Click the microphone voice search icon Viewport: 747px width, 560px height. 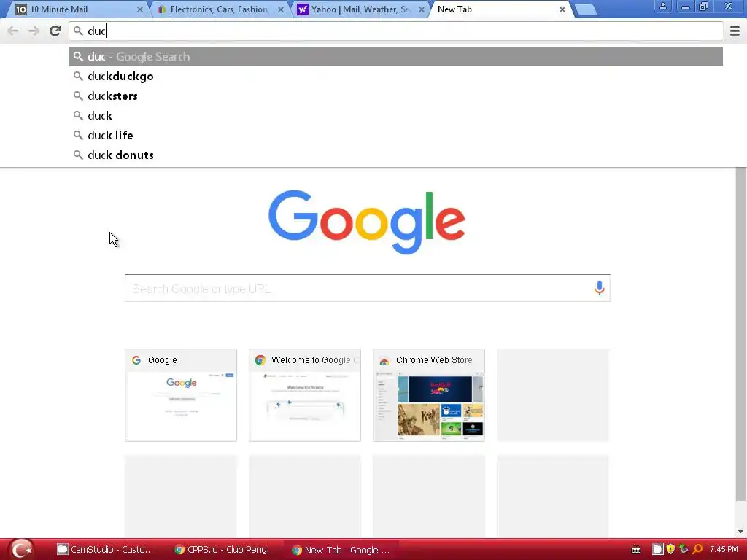(600, 287)
